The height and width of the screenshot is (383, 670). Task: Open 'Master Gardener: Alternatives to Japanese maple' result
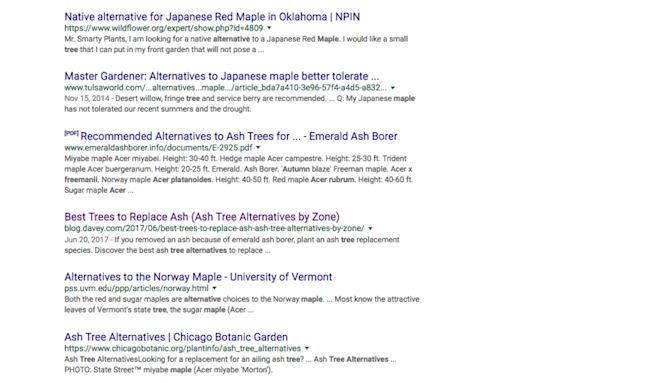[221, 76]
